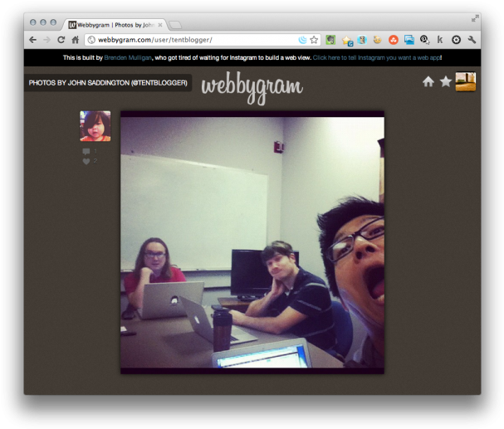This screenshot has width=504, height=429.
Task: Open the black gear-circle extension
Action: click(456, 40)
